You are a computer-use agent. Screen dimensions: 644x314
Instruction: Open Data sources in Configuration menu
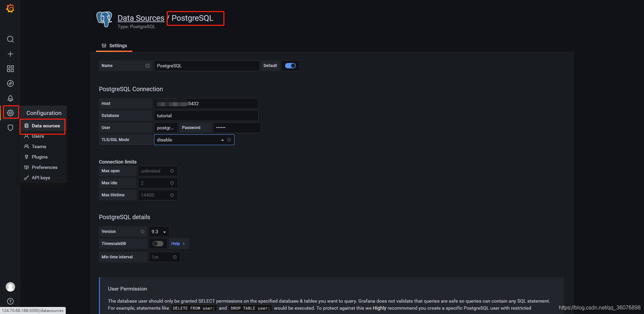43,126
